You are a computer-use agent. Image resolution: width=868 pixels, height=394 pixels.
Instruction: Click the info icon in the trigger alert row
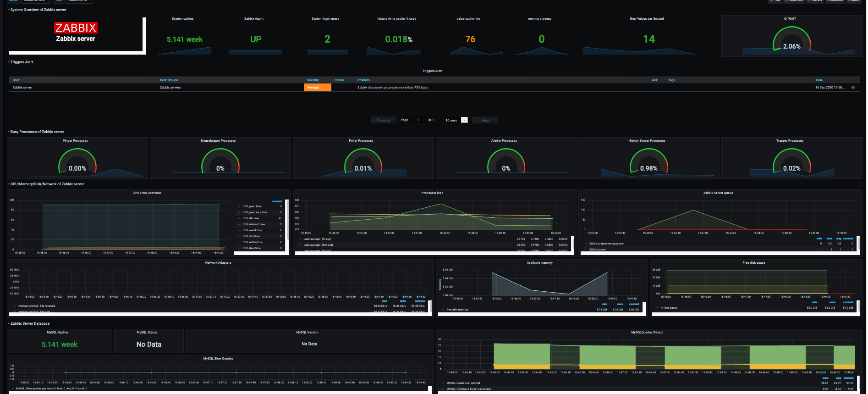coord(853,88)
